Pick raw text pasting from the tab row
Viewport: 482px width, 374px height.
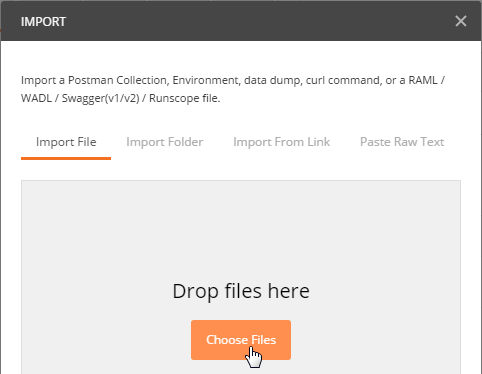click(402, 142)
